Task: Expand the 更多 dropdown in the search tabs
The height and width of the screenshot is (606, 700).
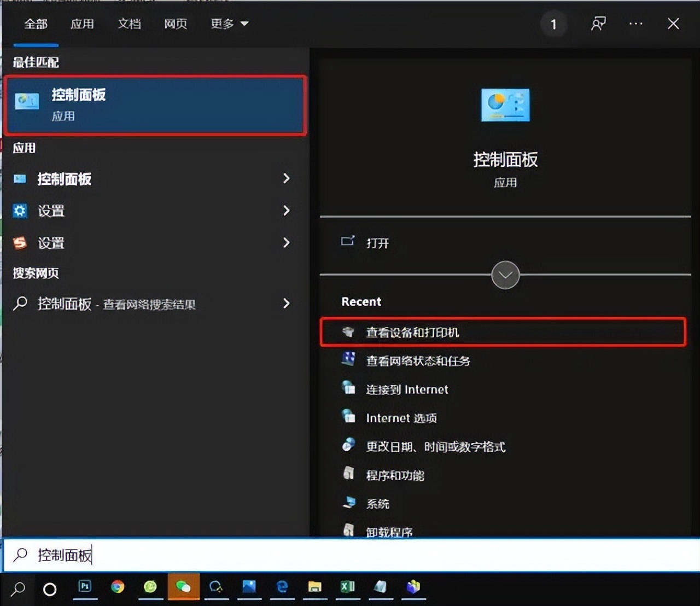Action: (229, 24)
